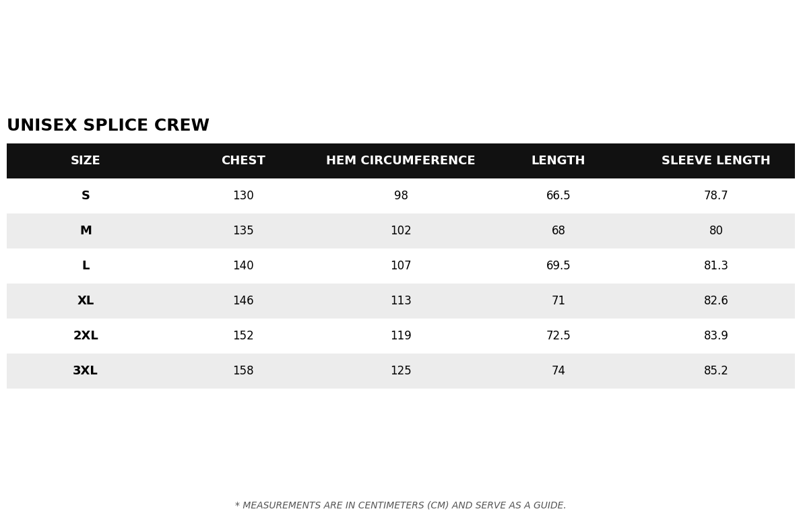The width and height of the screenshot is (801, 532).
Task: Click the UNISEX SPLICE CREW heading
Action: (108, 125)
